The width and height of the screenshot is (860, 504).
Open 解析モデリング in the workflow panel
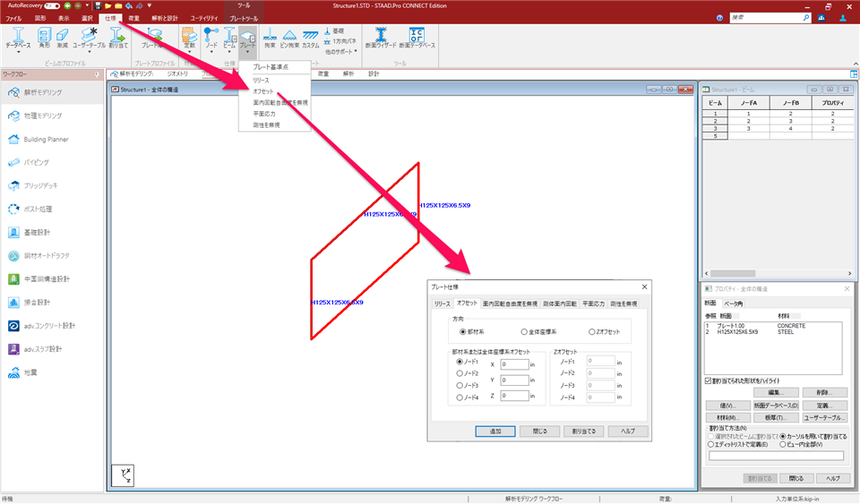pos(52,92)
